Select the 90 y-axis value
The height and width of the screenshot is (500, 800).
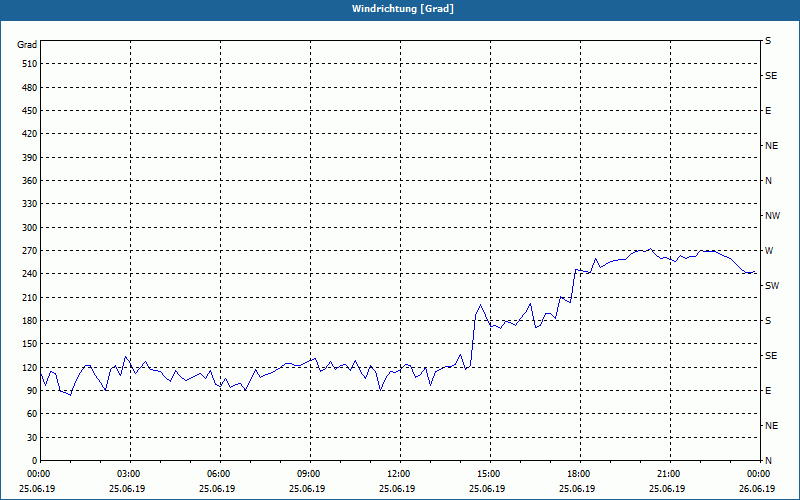pos(32,391)
